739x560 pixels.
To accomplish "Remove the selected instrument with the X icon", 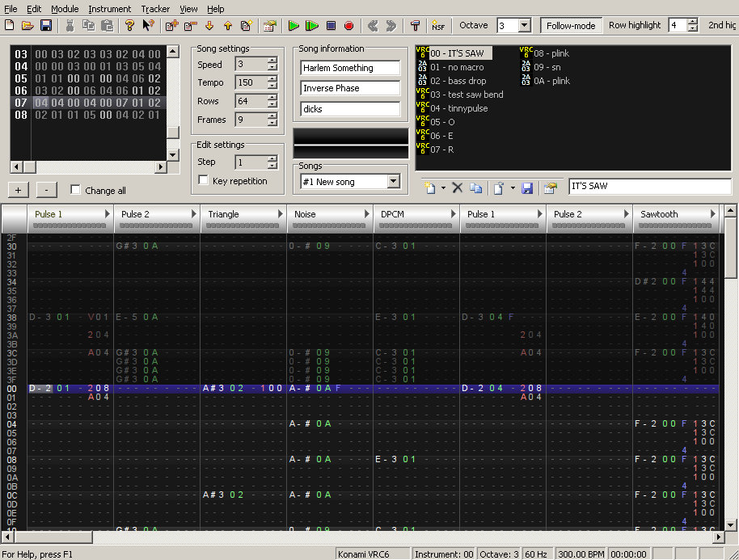I will point(457,187).
